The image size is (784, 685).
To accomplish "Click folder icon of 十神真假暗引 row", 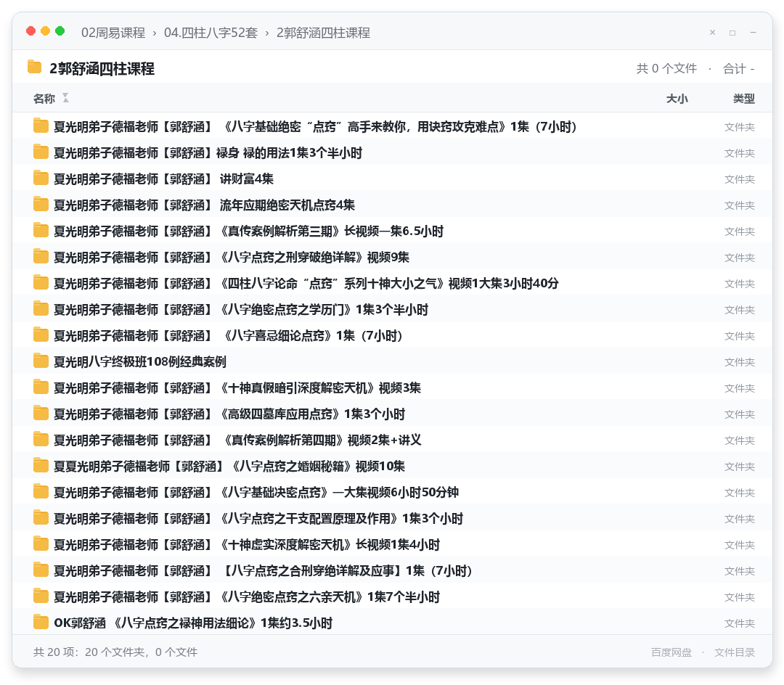I will [41, 387].
